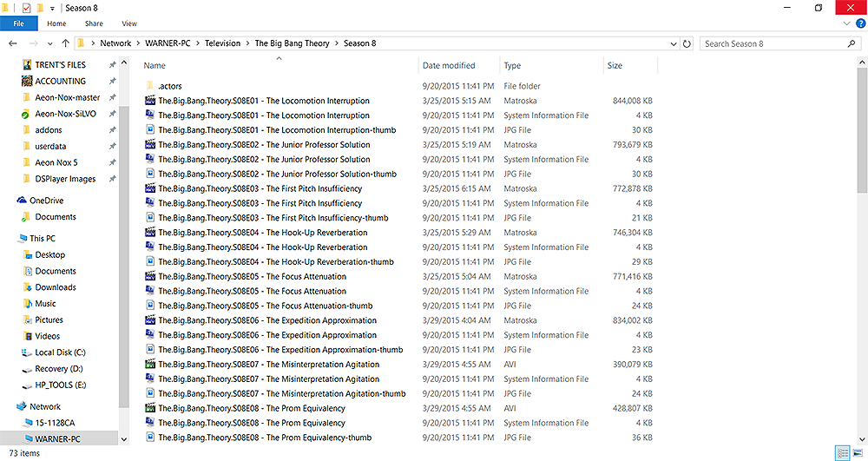Select S08E08 Prom Equivalency AVI file icon
The image size is (868, 461).
click(x=150, y=408)
